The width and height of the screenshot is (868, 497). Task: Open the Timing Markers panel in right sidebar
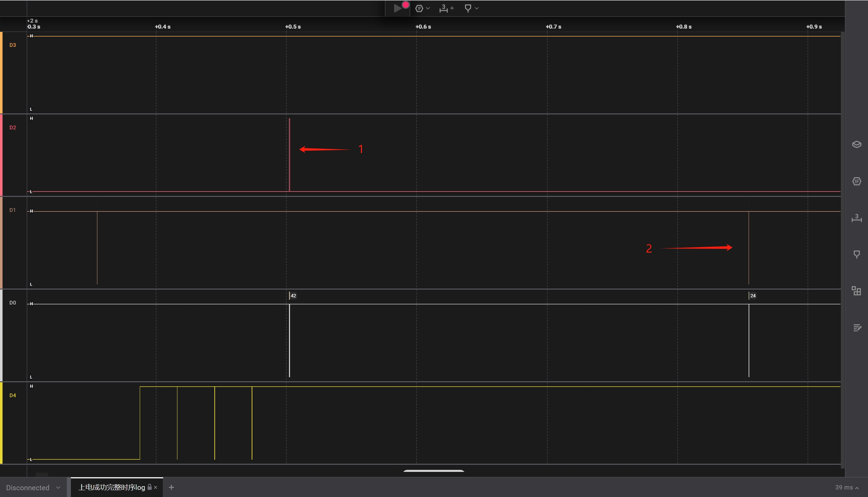coord(856,254)
